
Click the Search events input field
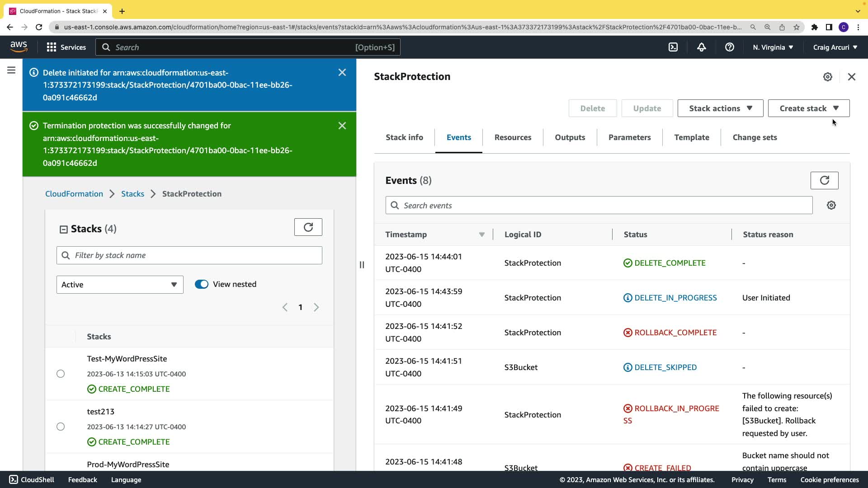[599, 206]
